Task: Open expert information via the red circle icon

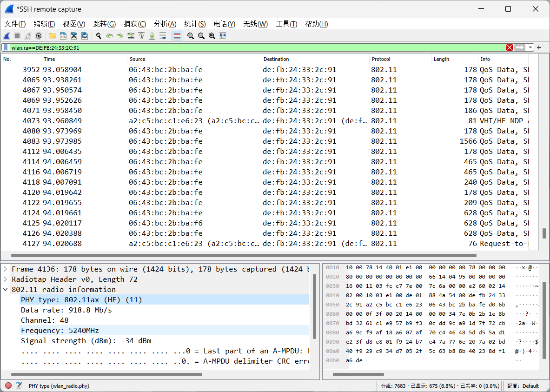Action: [7, 385]
